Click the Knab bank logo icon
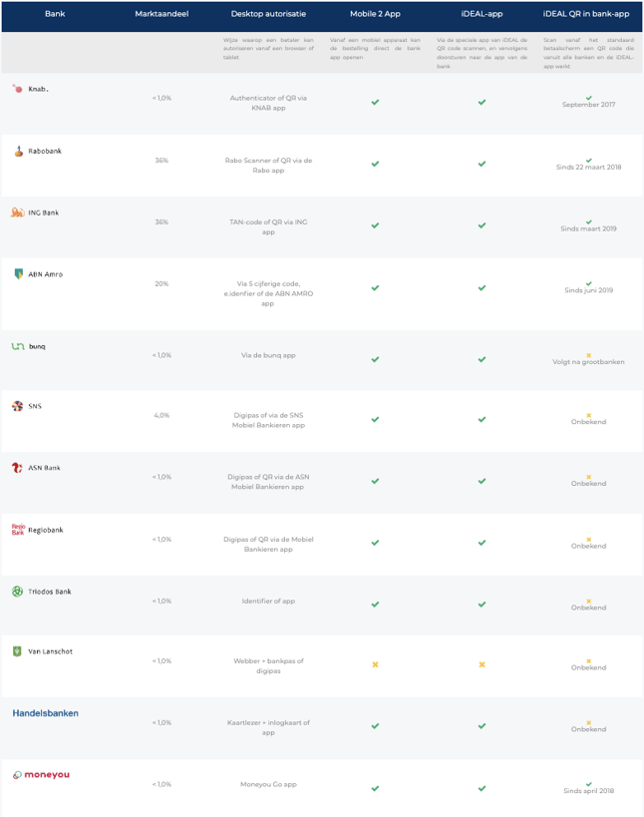 [18, 89]
